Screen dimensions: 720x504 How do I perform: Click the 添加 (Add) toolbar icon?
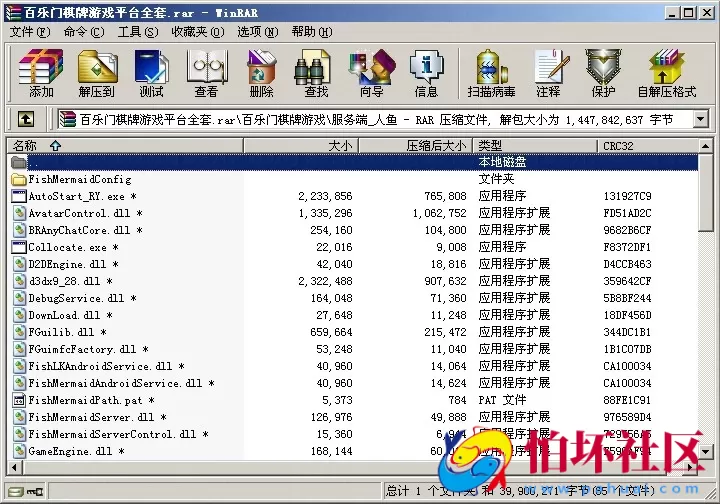(41, 73)
